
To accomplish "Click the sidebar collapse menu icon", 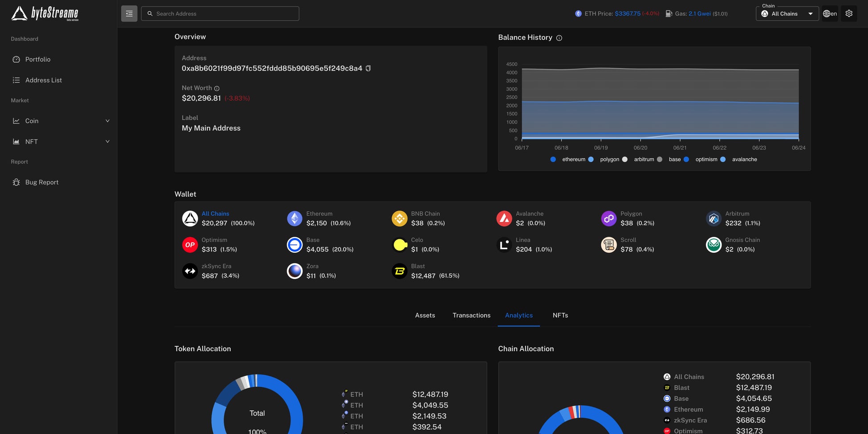I will tap(129, 13).
